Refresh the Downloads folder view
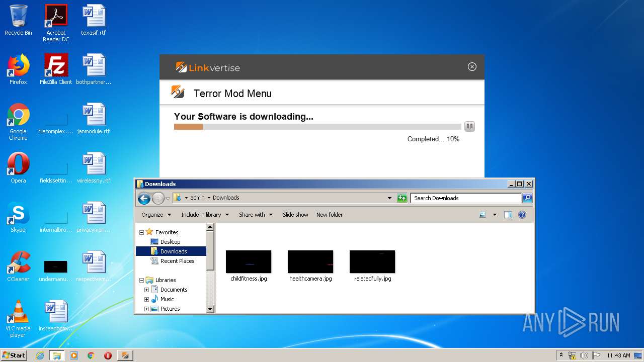The image size is (644, 362). [402, 198]
